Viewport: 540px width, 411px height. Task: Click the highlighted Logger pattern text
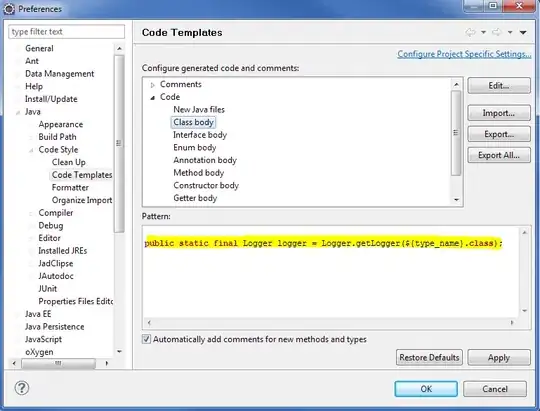pyautogui.click(x=324, y=243)
